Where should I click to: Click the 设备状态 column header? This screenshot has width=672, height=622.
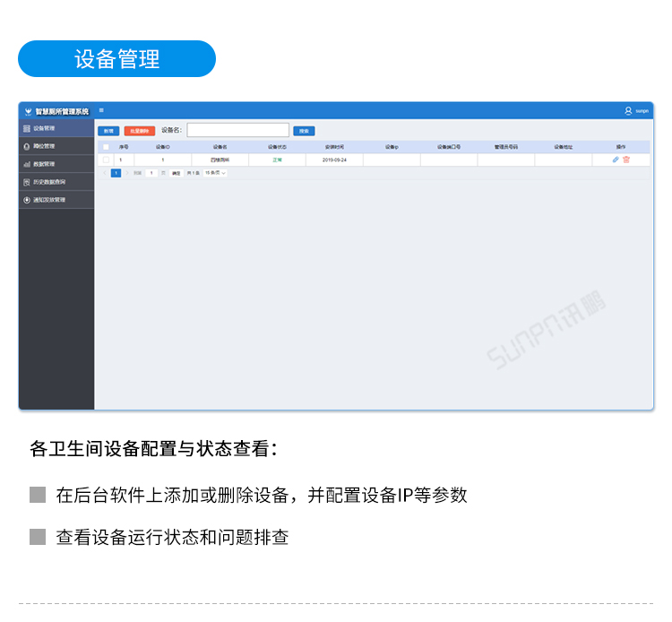(x=277, y=147)
